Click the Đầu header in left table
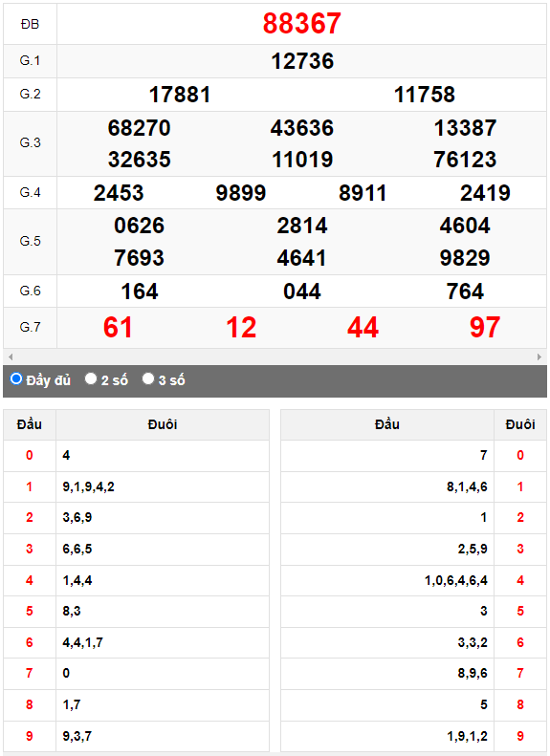The width and height of the screenshot is (550, 756). 30,424
